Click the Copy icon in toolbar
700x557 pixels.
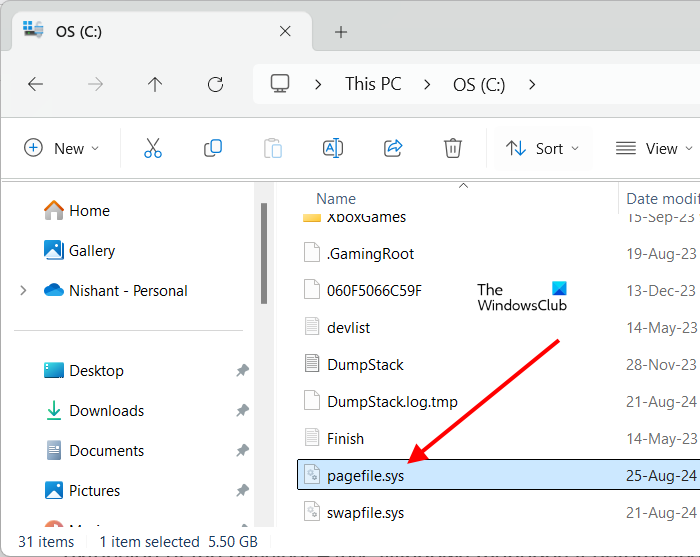pyautogui.click(x=213, y=148)
